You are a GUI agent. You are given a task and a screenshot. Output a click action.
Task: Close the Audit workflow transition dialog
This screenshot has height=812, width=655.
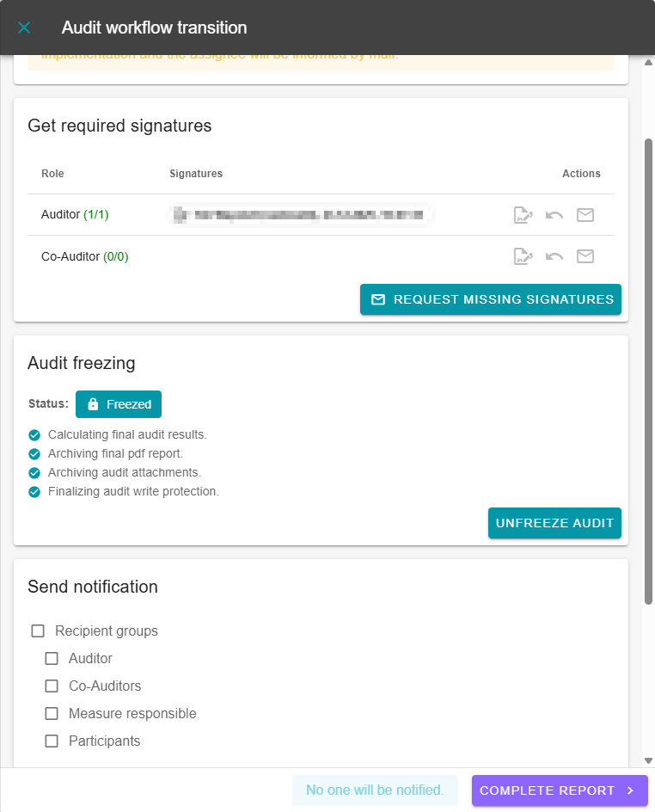(24, 28)
